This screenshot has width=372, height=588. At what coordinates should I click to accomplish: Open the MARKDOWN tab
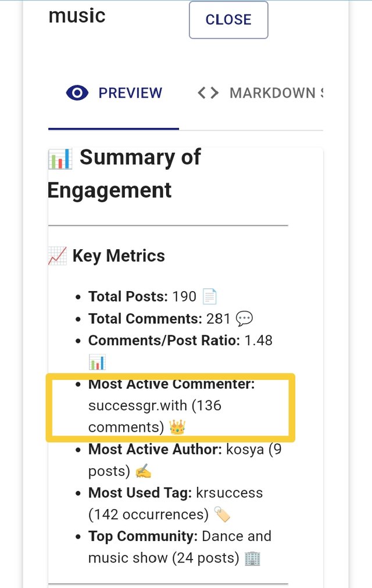click(273, 93)
